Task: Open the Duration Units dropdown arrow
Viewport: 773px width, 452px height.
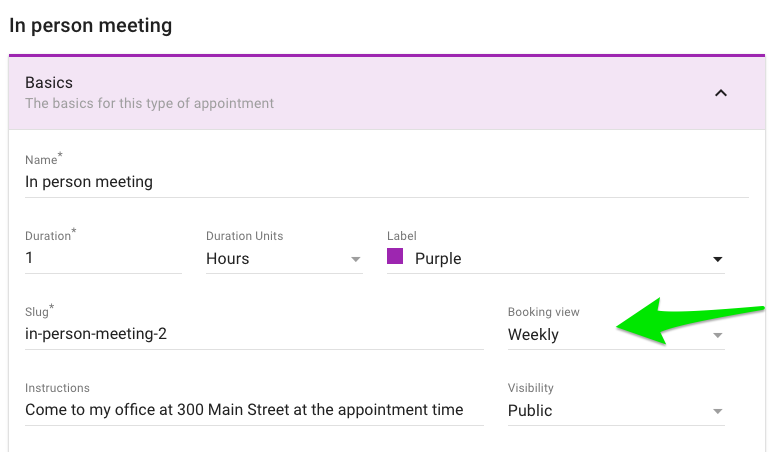Action: (x=355, y=259)
